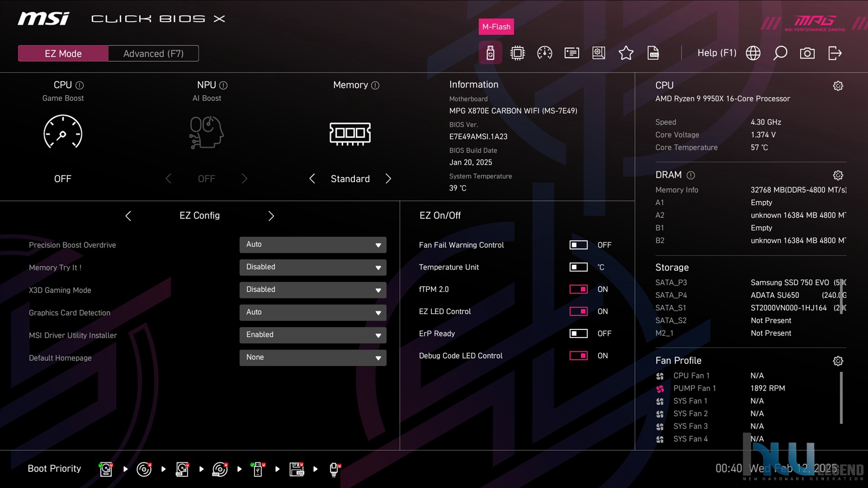This screenshot has height=488, width=868.
Task: Click the info icon next to DRAM
Action: coord(691,175)
